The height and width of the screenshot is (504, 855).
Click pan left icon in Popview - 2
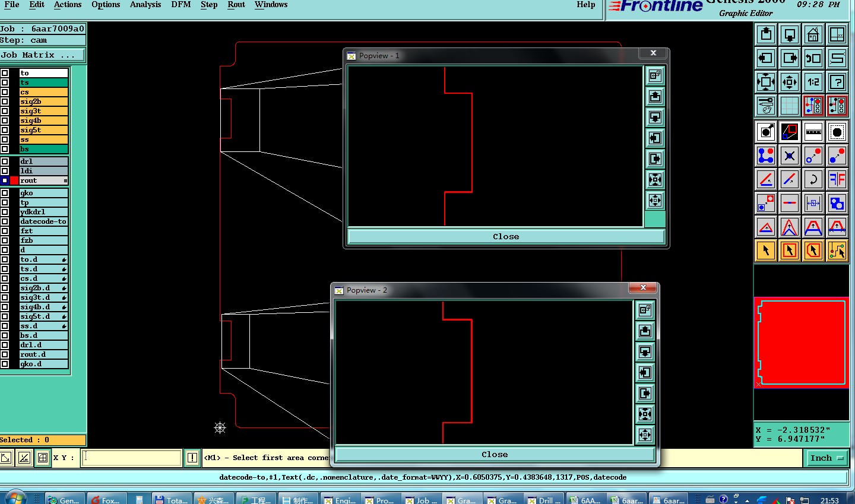pyautogui.click(x=645, y=372)
